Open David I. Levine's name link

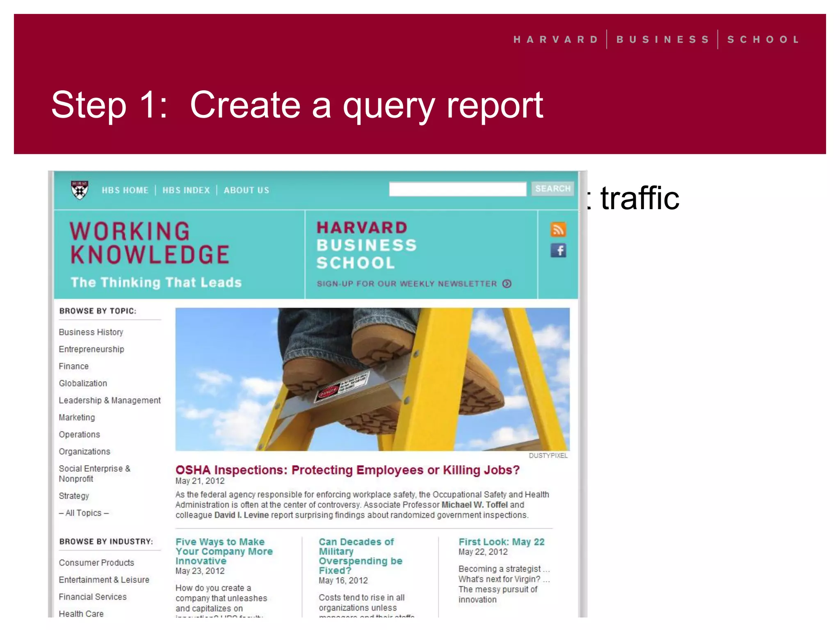242,515
